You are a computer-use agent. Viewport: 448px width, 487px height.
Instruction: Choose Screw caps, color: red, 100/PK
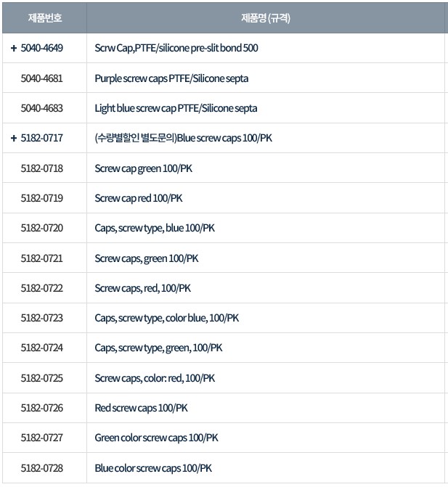tap(155, 378)
